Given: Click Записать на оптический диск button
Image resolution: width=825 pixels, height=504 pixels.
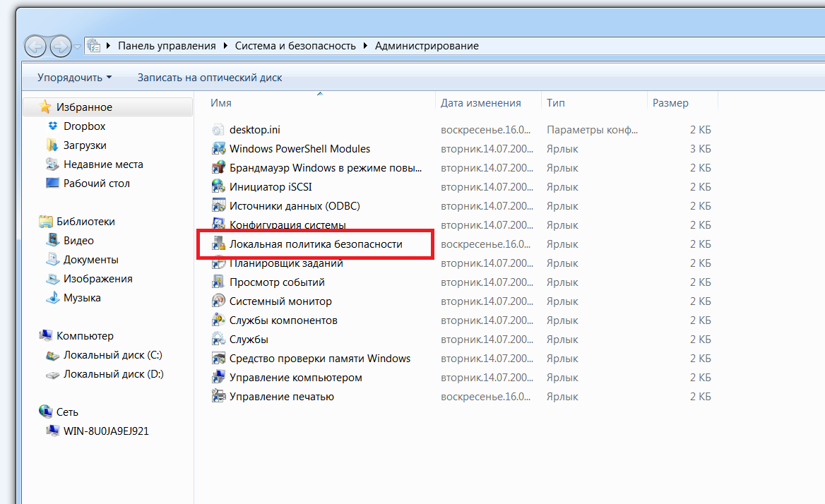Looking at the screenshot, I should click(209, 77).
